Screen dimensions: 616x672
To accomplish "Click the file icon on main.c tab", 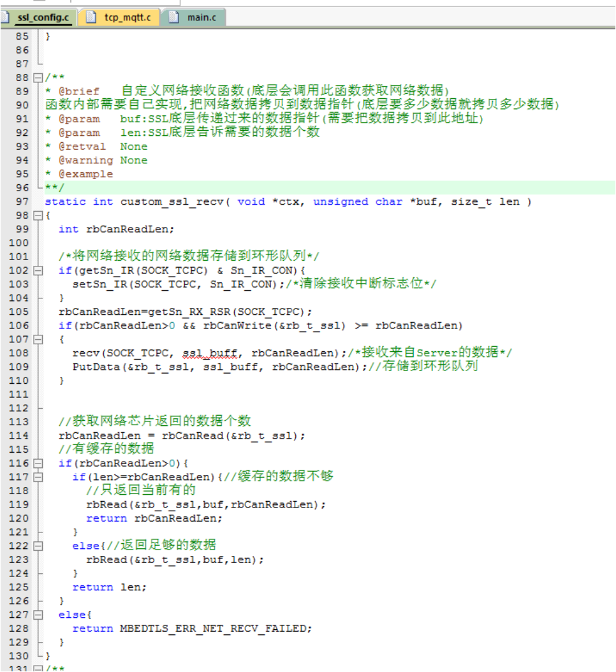I will 173,17.
